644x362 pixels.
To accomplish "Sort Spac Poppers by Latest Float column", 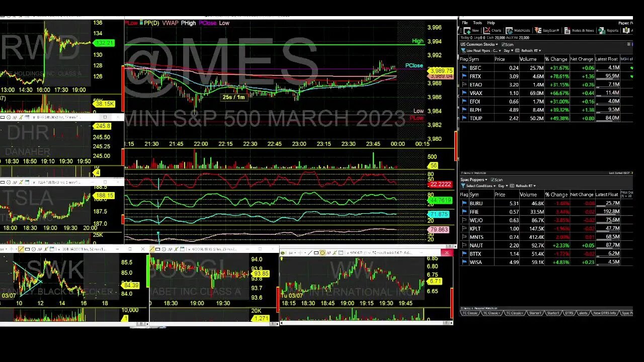I will (x=607, y=195).
